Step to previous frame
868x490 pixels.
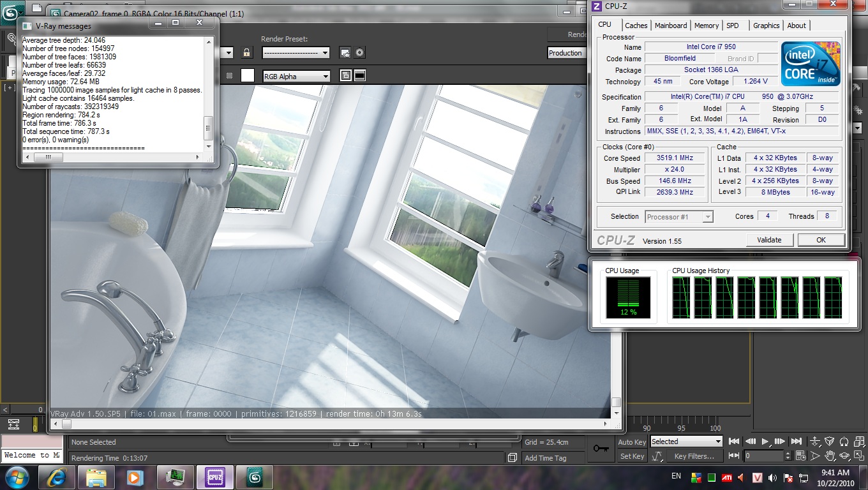751,442
